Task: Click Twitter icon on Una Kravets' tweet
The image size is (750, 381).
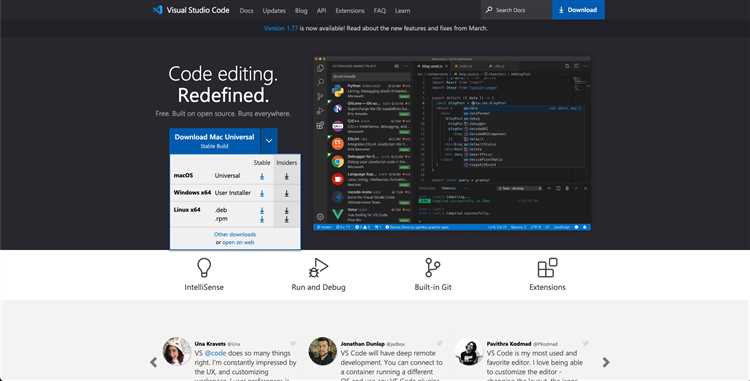Action: [x=293, y=343]
